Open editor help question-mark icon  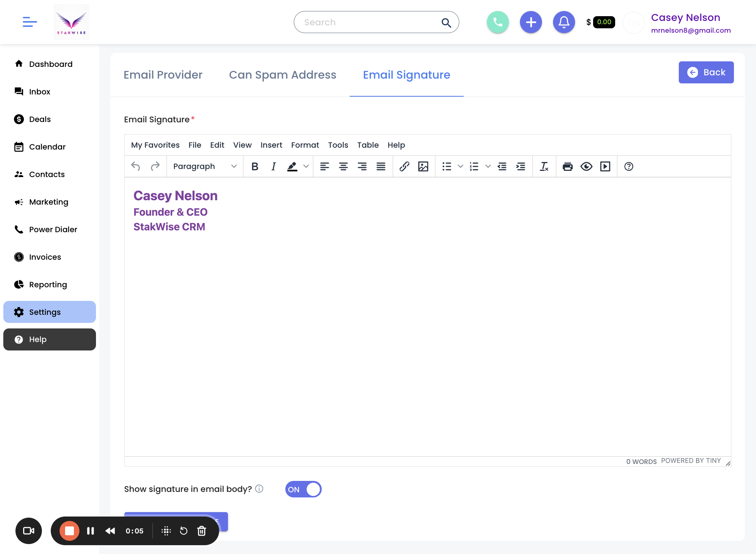click(x=629, y=166)
